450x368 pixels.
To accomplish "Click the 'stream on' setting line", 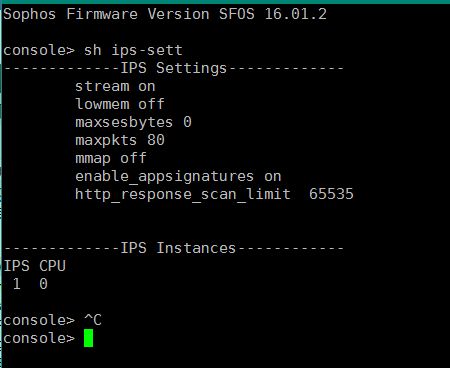I will click(115, 86).
